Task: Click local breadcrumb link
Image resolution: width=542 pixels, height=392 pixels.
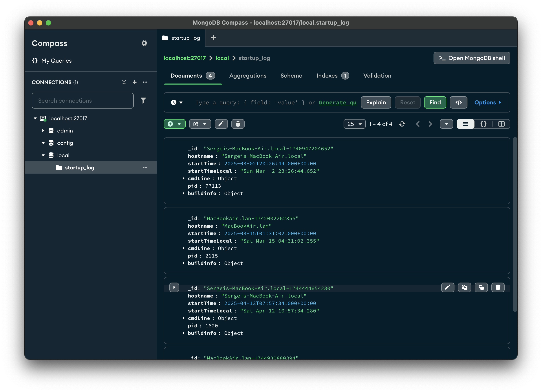Action: tap(222, 58)
